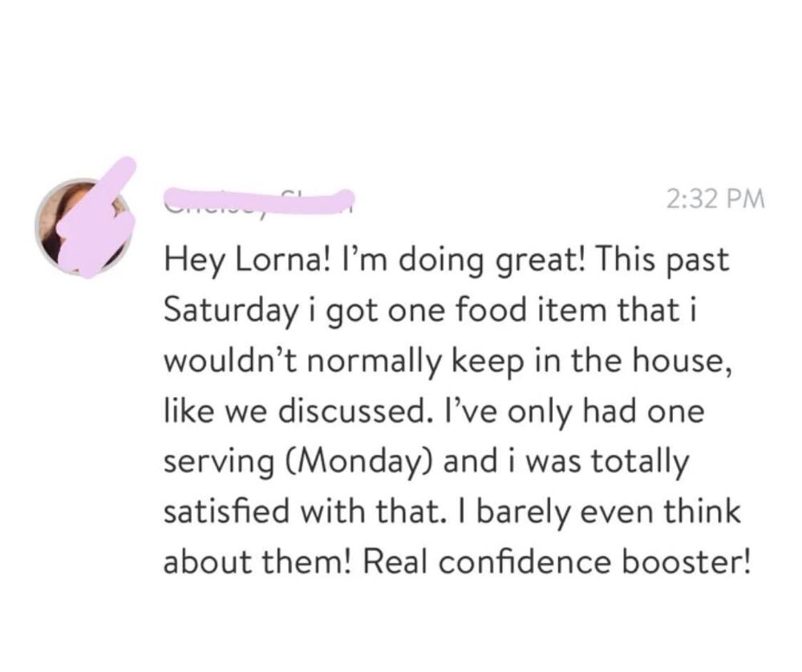Screen dimensions: 802x672
Task: Click the phrase "Real confidence booster!"
Action: pyautogui.click(x=558, y=564)
